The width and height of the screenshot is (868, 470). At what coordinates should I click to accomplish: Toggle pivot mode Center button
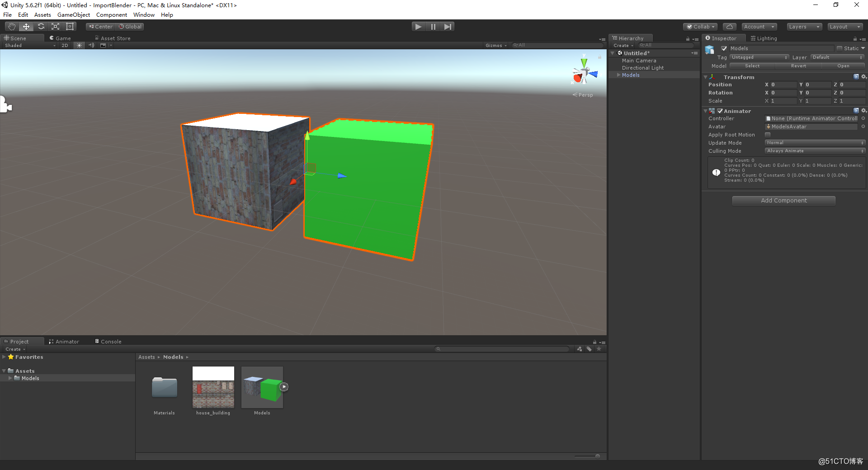(x=101, y=27)
